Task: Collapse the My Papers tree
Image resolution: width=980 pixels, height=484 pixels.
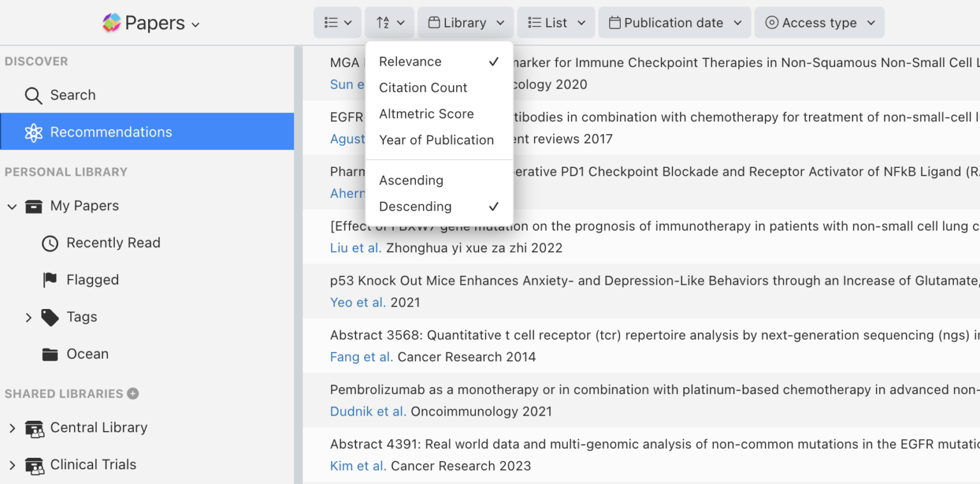Action: (x=11, y=206)
